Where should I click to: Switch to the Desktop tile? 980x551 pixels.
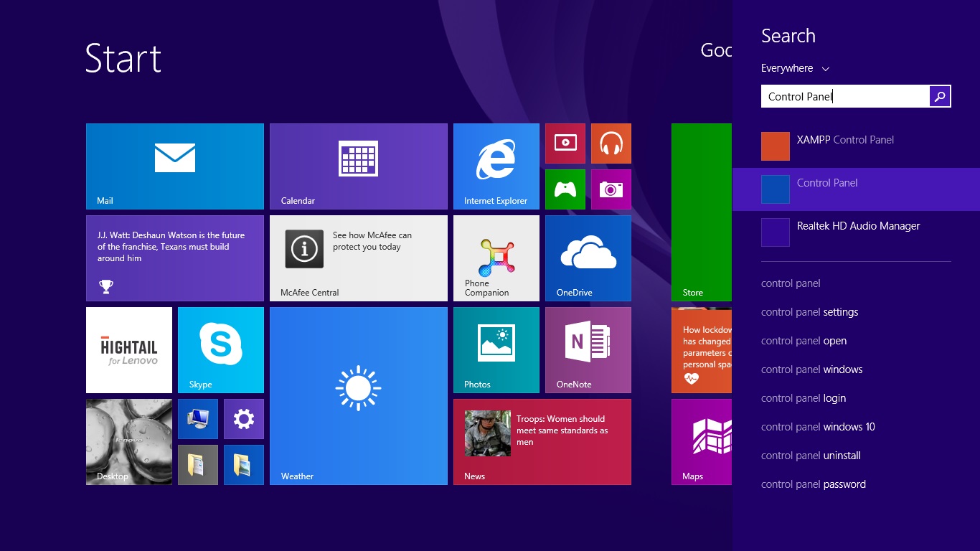[x=129, y=442]
